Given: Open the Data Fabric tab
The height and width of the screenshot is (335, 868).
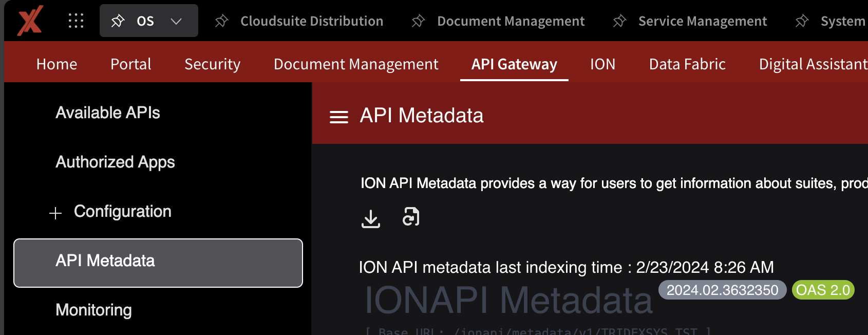Looking at the screenshot, I should [687, 64].
